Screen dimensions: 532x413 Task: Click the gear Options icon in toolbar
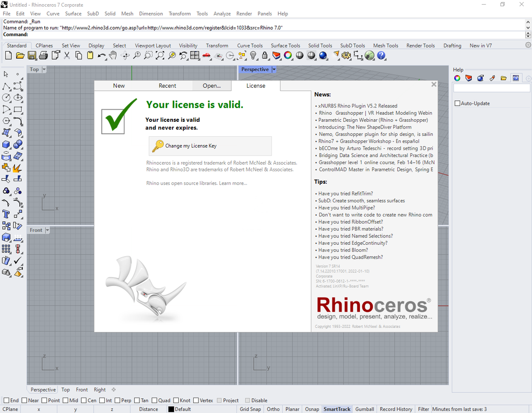pyautogui.click(x=346, y=55)
